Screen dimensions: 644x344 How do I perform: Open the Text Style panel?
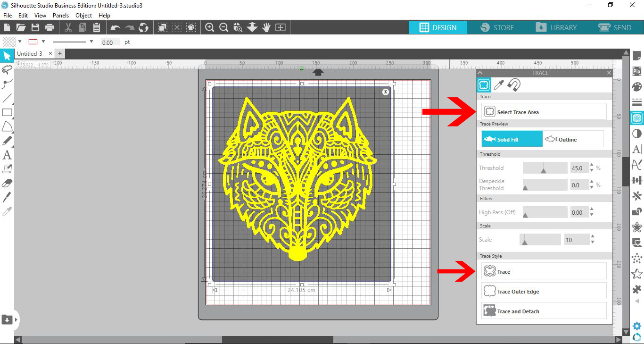coord(637,149)
